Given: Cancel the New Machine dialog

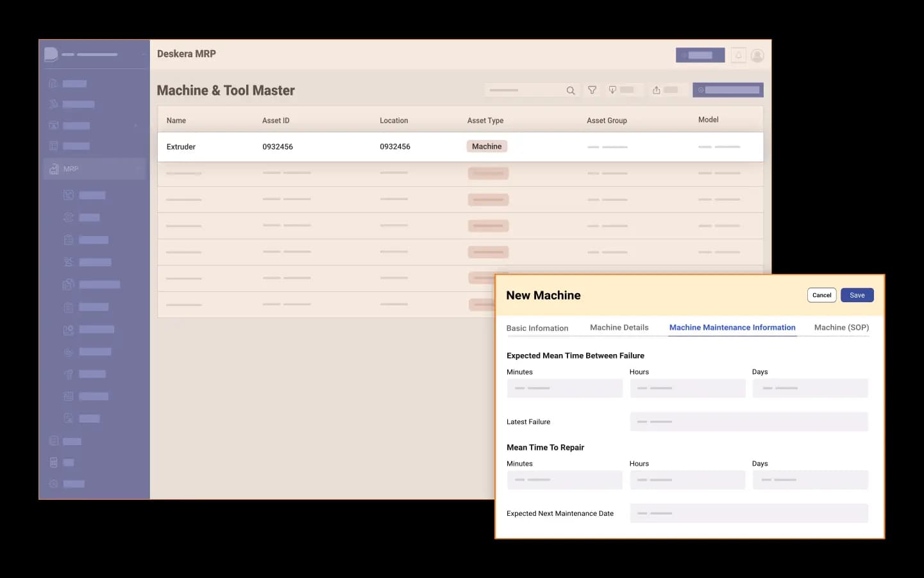Looking at the screenshot, I should click(821, 295).
